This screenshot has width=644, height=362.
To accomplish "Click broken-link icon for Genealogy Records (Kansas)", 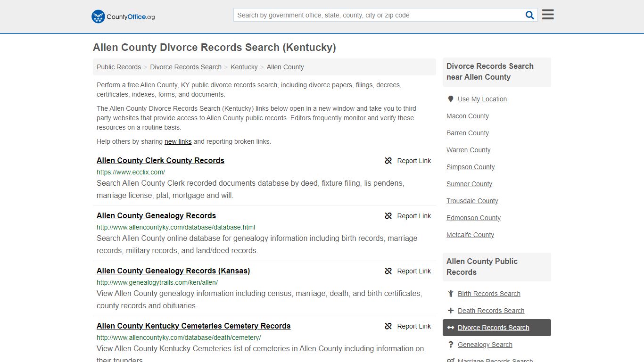I will coord(388,271).
